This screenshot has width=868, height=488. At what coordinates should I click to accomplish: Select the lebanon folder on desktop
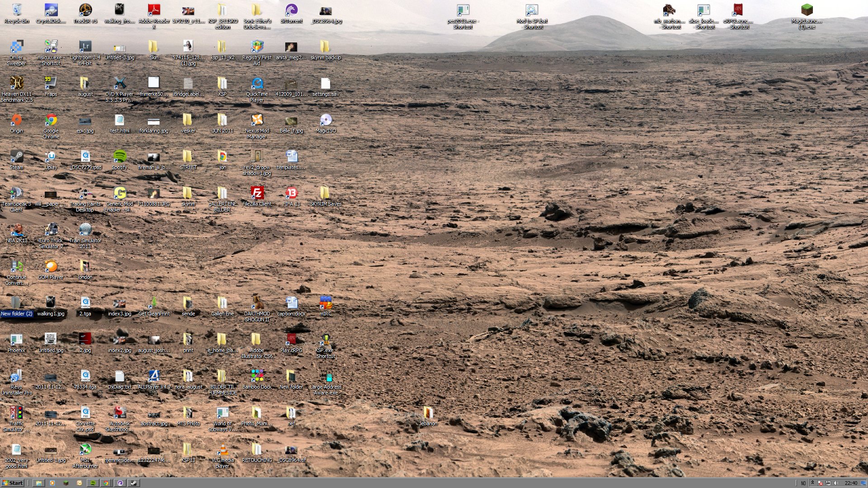tap(428, 413)
